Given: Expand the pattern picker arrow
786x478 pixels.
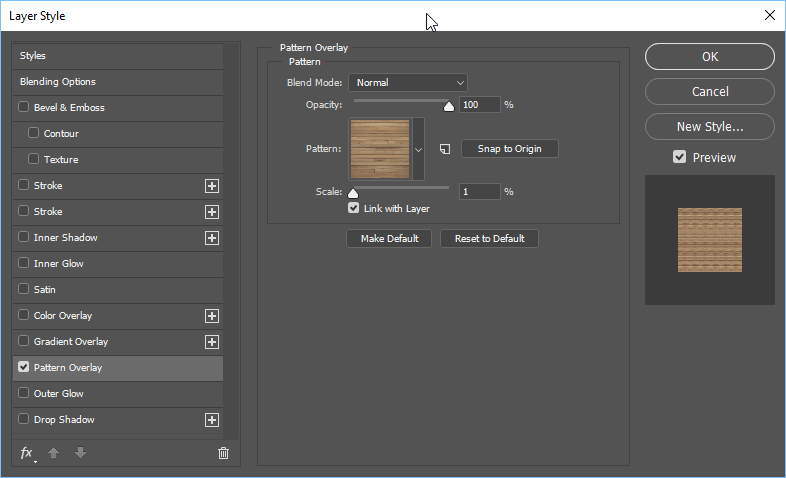Looking at the screenshot, I should tap(419, 149).
